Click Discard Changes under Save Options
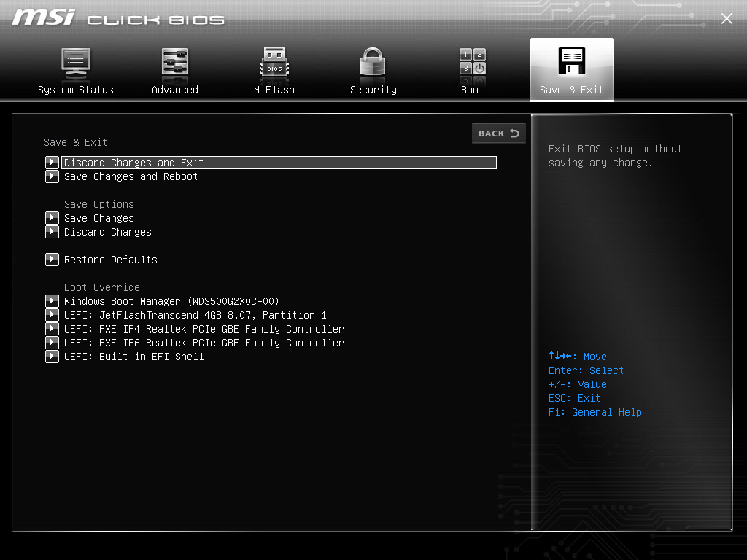Viewport: 747px width, 560px height. 108,232
